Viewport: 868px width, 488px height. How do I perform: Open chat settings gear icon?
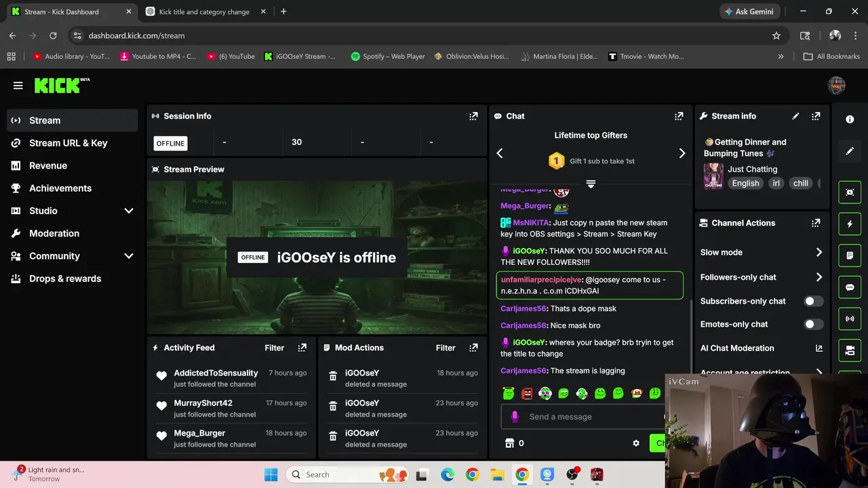(x=636, y=443)
